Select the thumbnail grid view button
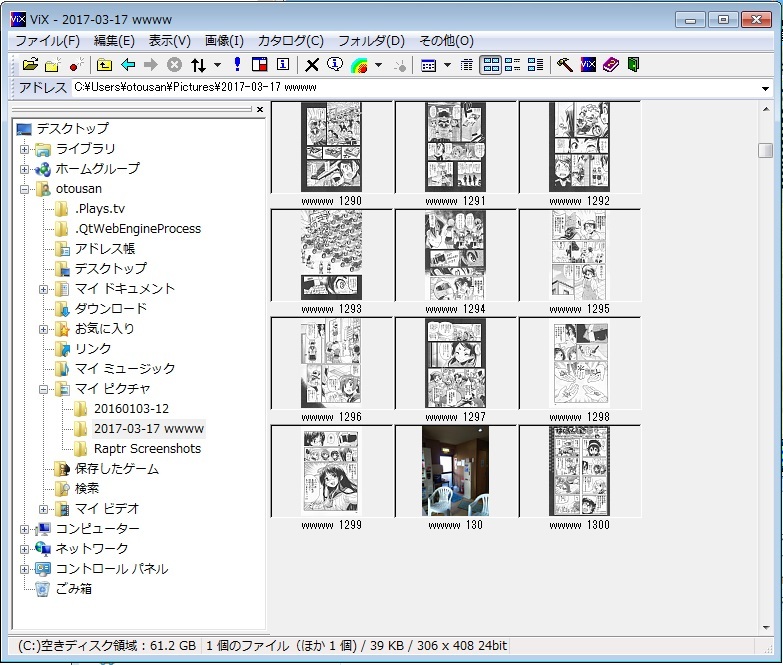The height and width of the screenshot is (665, 783). pyautogui.click(x=491, y=65)
